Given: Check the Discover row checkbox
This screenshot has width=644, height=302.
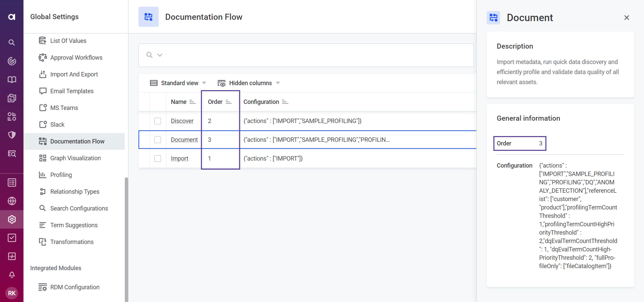Looking at the screenshot, I should (x=157, y=121).
